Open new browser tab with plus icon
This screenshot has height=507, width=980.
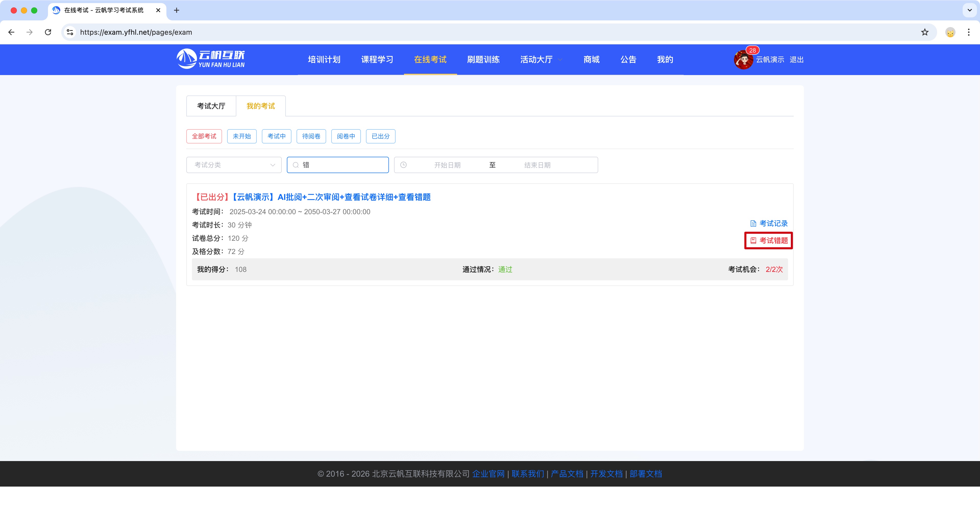[177, 10]
